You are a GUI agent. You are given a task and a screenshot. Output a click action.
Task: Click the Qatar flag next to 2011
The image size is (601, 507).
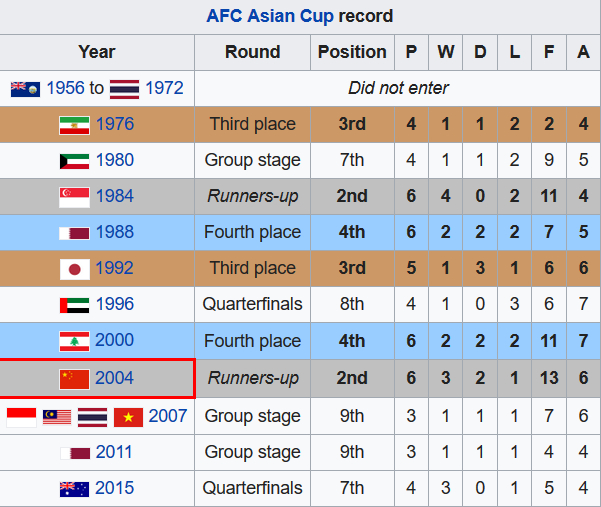(73, 453)
